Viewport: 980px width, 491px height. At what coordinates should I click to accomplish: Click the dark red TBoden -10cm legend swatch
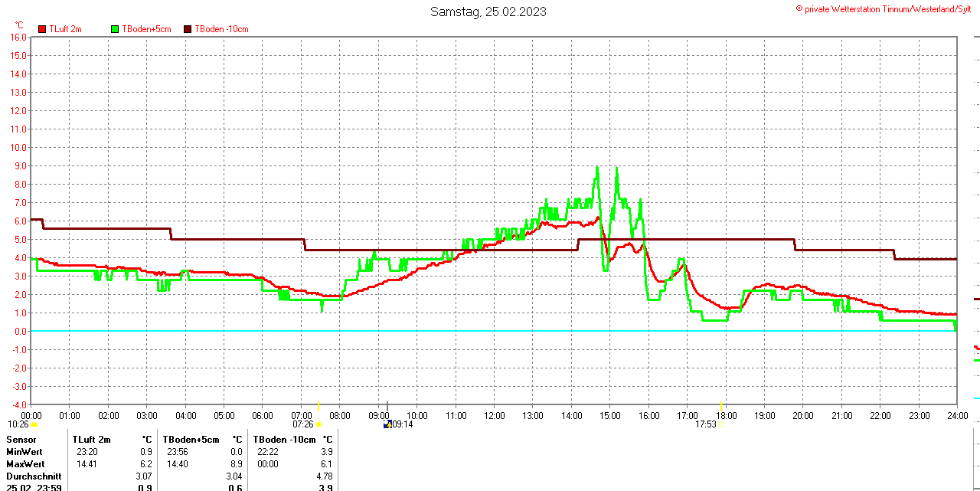click(188, 29)
